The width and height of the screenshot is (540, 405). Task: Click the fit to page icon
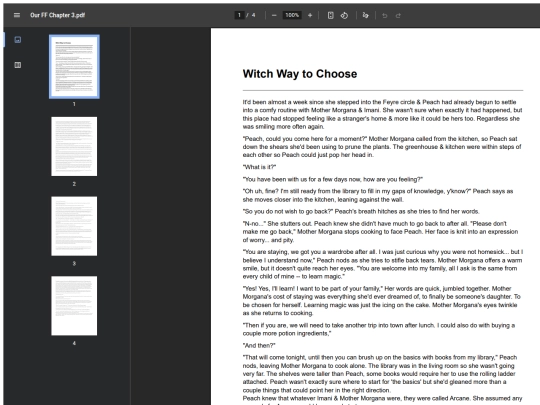[x=330, y=15]
